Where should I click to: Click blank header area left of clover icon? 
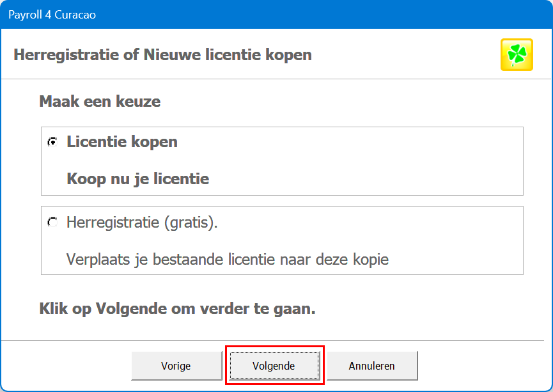(409, 55)
